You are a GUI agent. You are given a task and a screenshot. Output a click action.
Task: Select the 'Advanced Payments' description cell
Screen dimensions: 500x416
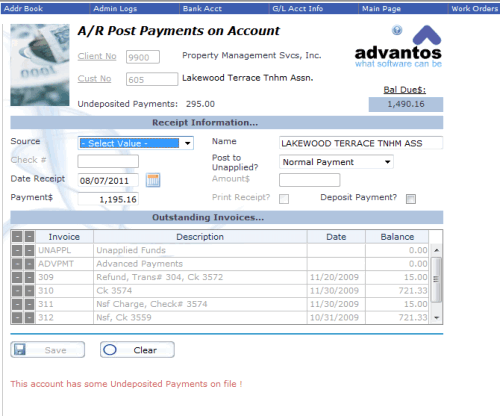click(x=200, y=264)
